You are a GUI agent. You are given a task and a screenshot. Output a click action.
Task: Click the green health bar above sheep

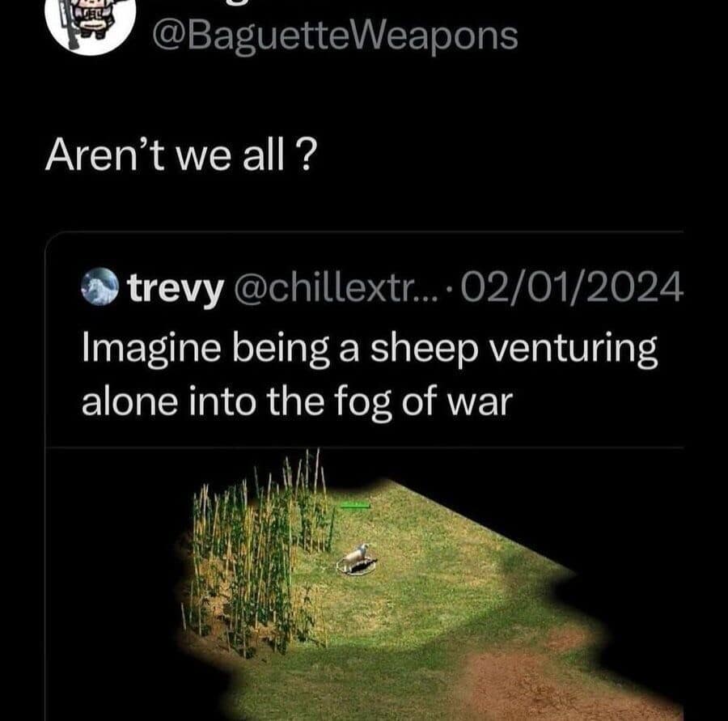(x=355, y=506)
